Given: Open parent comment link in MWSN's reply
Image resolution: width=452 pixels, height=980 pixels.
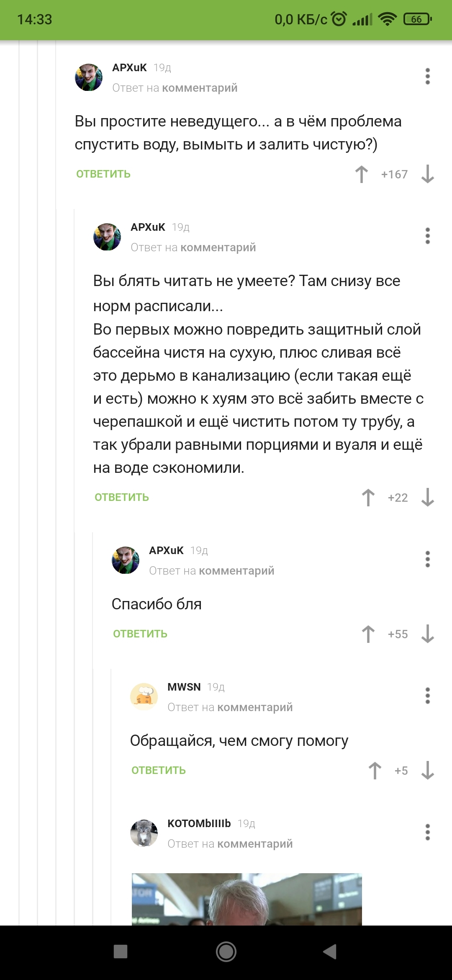Looking at the screenshot, I should tap(255, 707).
